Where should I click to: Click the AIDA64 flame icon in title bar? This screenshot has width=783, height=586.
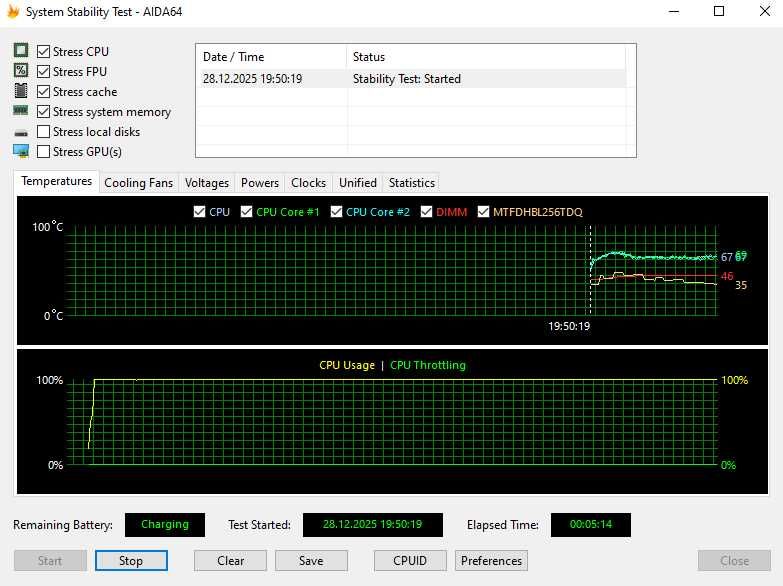point(13,11)
